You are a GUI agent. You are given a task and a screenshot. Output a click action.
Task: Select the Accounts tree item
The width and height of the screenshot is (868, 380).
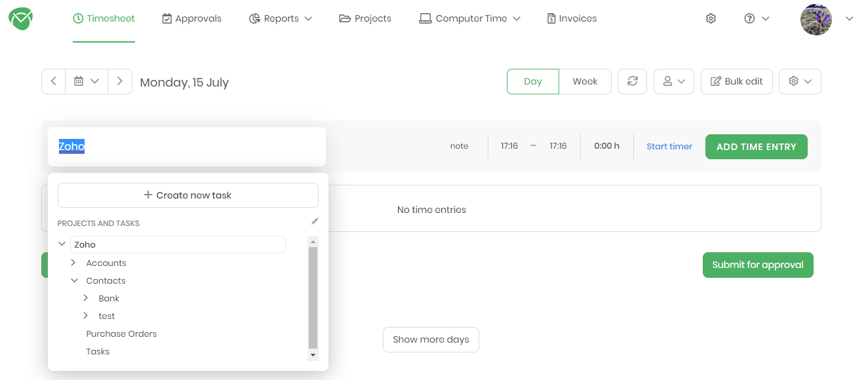pos(106,263)
